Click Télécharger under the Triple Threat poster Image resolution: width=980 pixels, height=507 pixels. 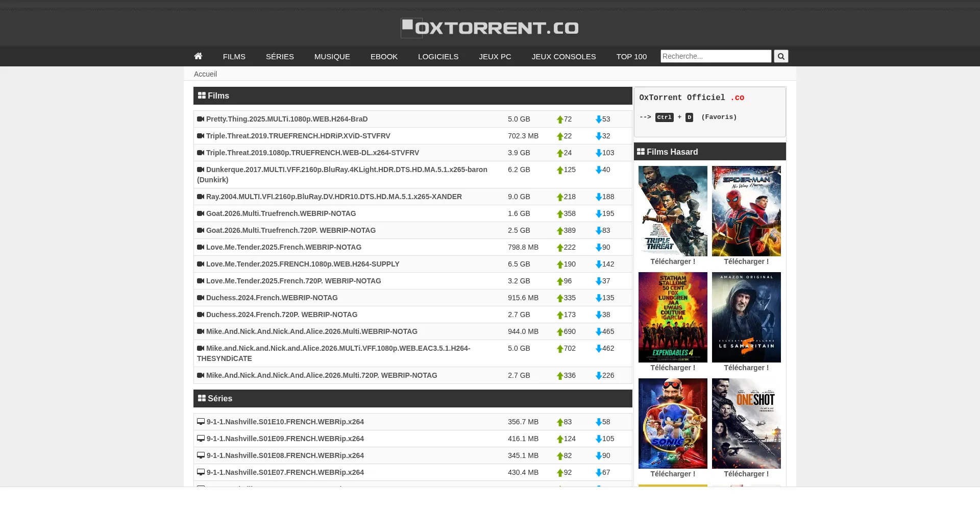click(x=673, y=261)
